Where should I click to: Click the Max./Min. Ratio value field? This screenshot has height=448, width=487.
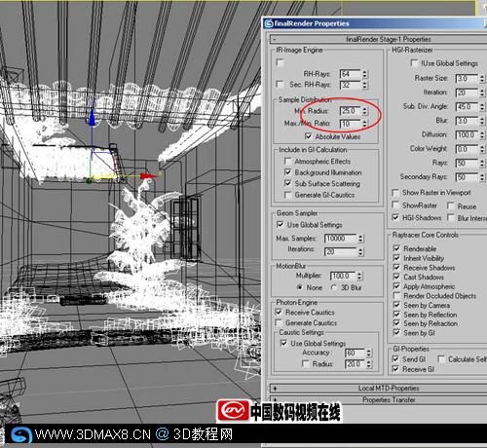tap(350, 124)
